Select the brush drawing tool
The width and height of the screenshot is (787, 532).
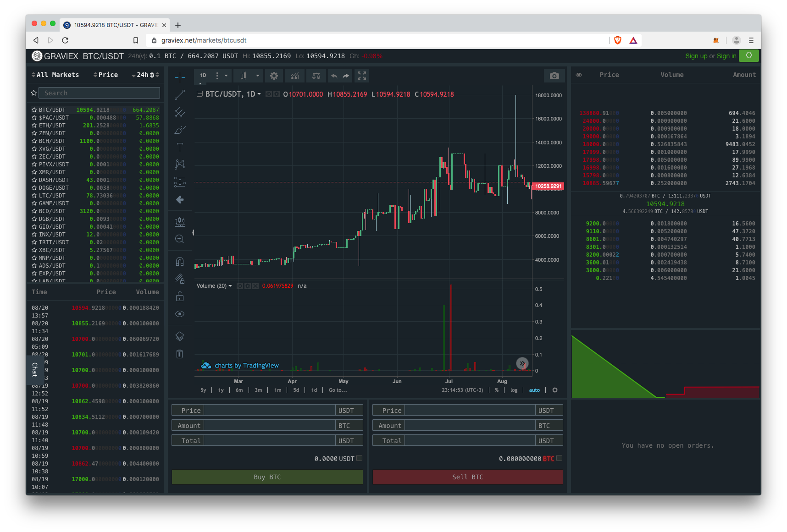(180, 130)
